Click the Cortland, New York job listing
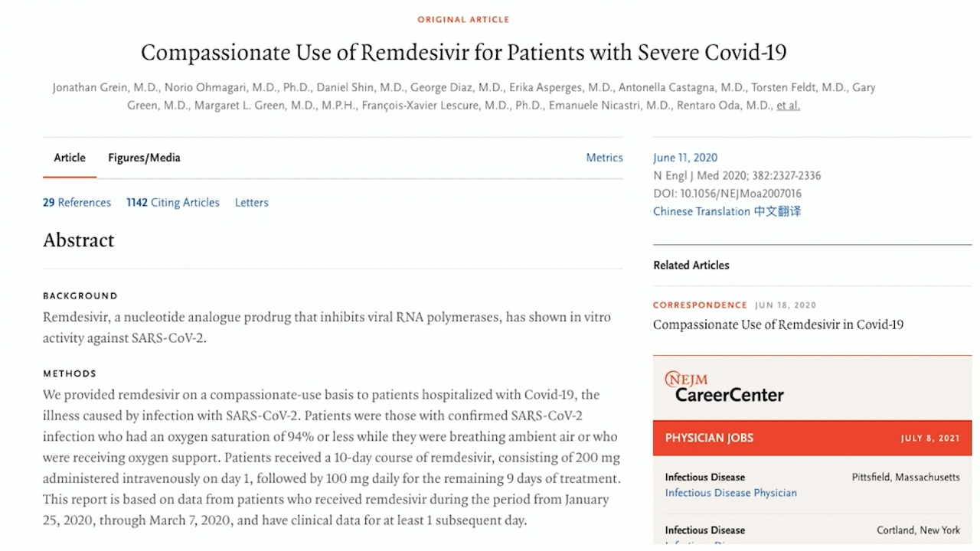Screen dimensions: 980x551 [x=918, y=530]
